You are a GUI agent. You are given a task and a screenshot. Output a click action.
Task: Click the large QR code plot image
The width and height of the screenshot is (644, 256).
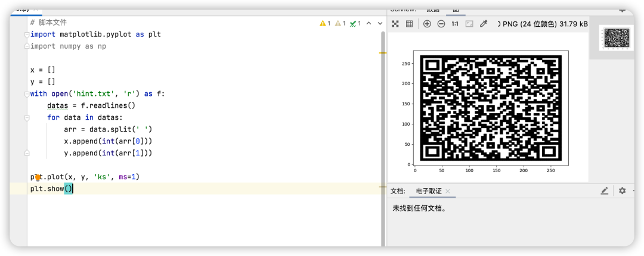pyautogui.click(x=491, y=108)
